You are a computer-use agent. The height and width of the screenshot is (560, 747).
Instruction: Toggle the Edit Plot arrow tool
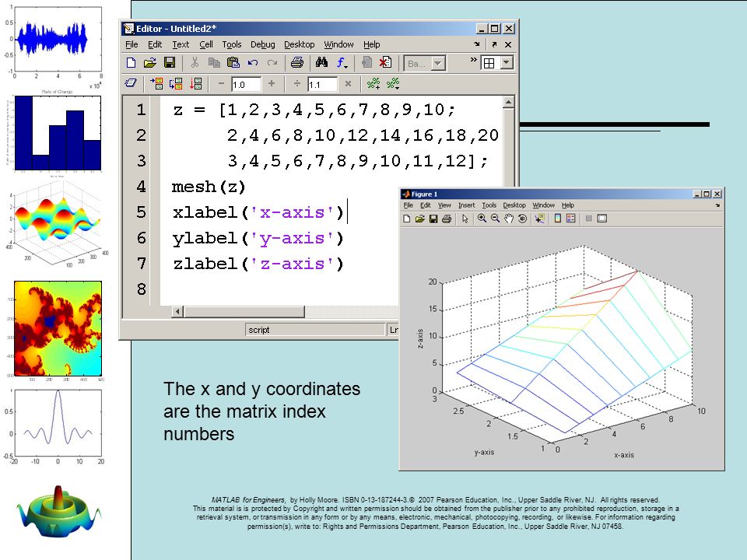click(x=465, y=219)
